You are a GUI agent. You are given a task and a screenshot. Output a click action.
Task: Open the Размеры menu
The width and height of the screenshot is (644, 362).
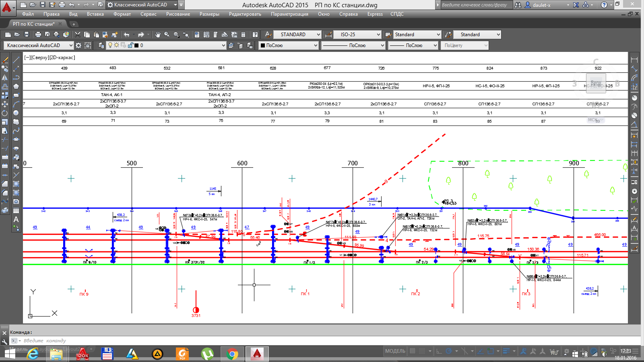pyautogui.click(x=209, y=14)
